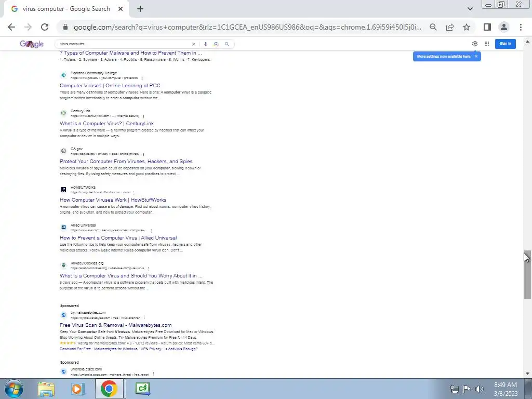Start voice search with the microphone
This screenshot has width=532, height=399.
tap(206, 44)
